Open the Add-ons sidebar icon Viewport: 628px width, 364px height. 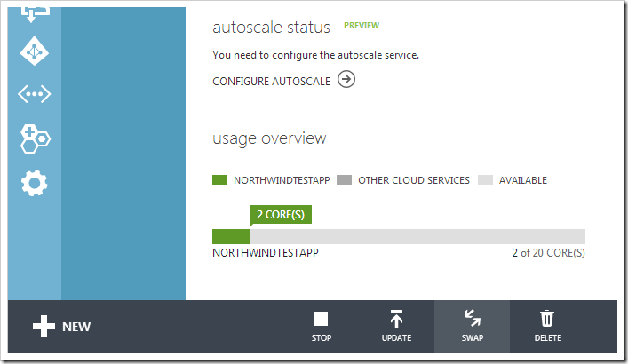(36, 139)
